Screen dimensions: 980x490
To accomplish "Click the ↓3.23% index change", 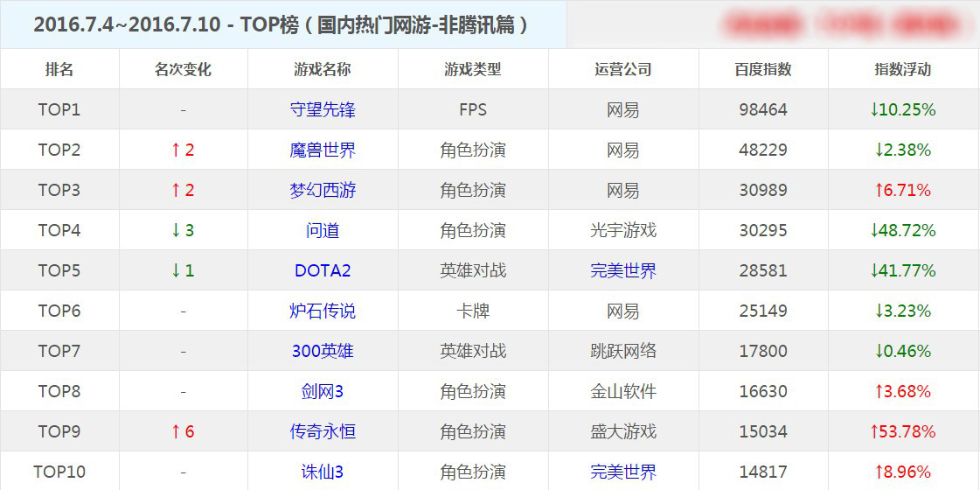I will click(903, 311).
